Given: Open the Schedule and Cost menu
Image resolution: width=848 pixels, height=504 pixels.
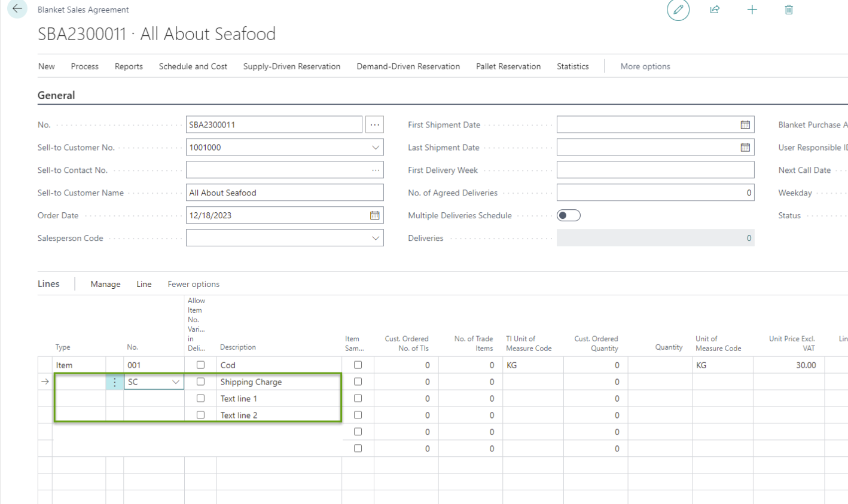Looking at the screenshot, I should tap(193, 66).
